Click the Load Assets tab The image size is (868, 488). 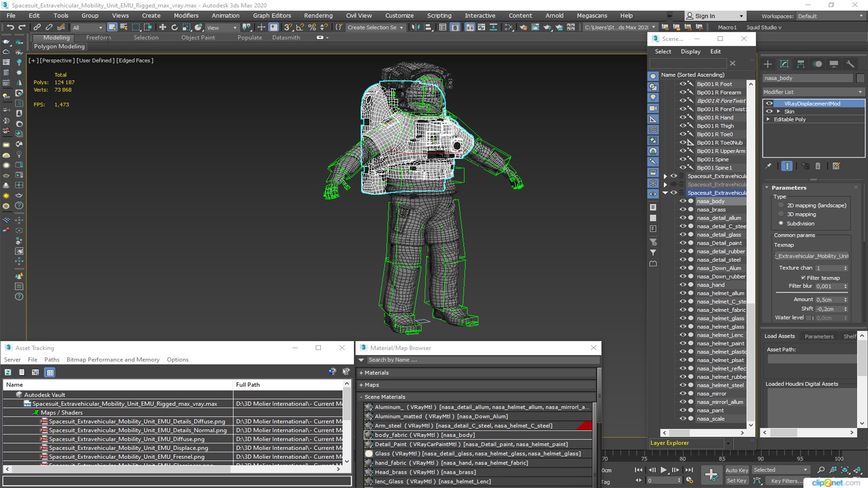[779, 336]
